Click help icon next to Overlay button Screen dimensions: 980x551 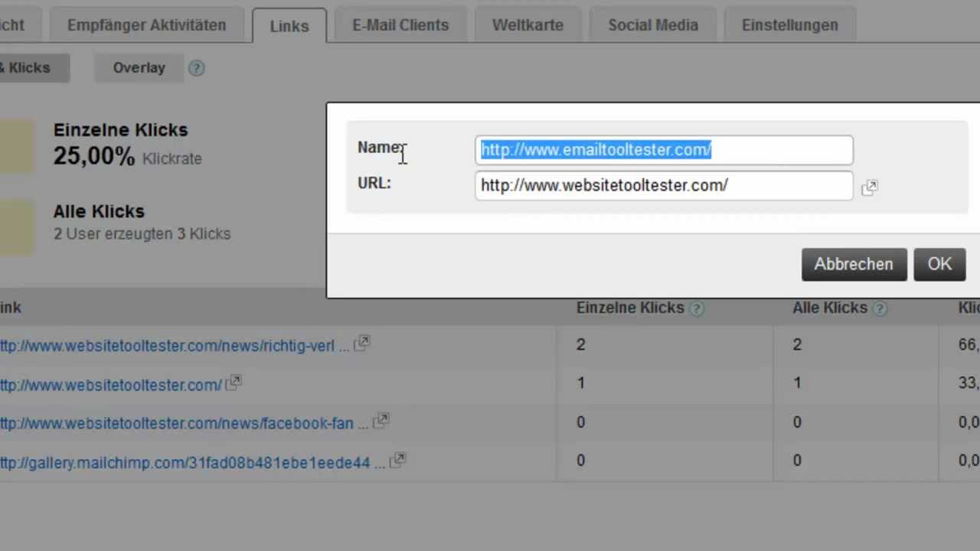[197, 68]
